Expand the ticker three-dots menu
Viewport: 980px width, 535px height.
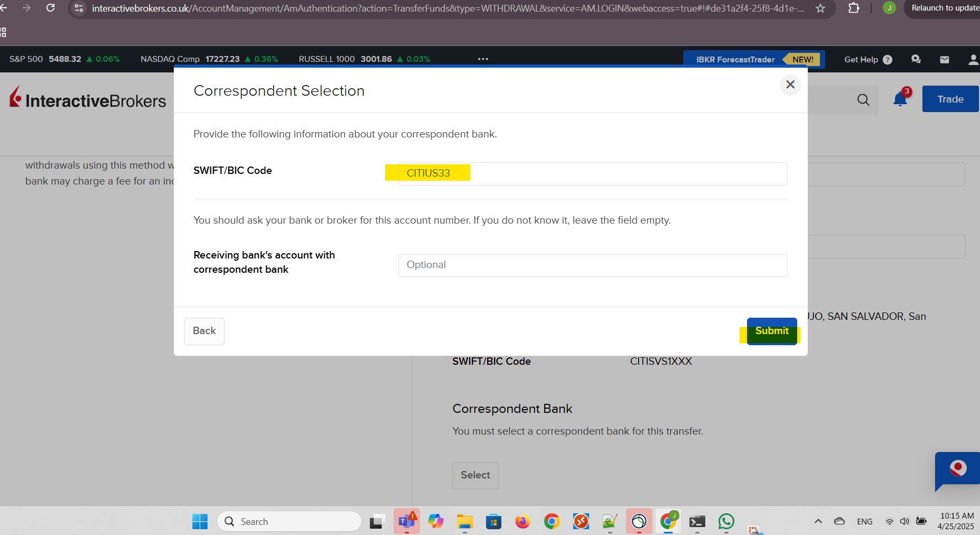coord(483,59)
